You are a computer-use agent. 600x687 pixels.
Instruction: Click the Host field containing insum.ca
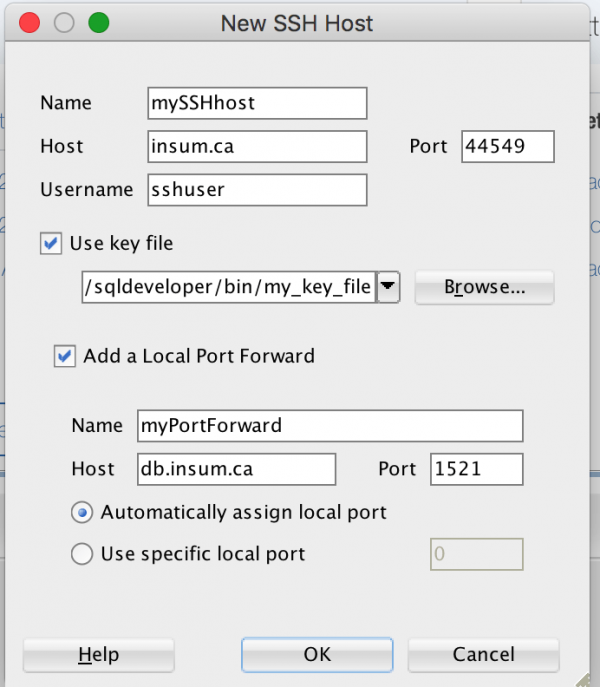pos(257,146)
